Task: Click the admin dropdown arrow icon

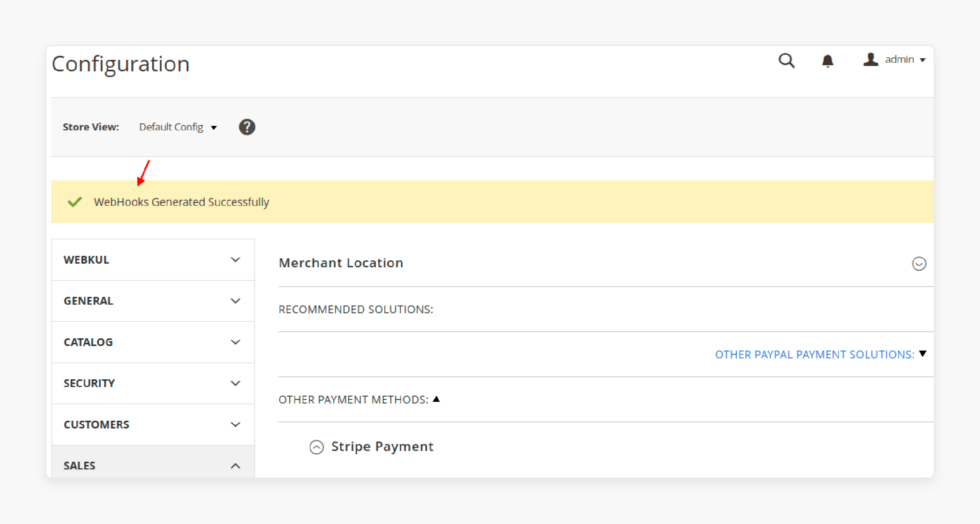Action: point(922,59)
